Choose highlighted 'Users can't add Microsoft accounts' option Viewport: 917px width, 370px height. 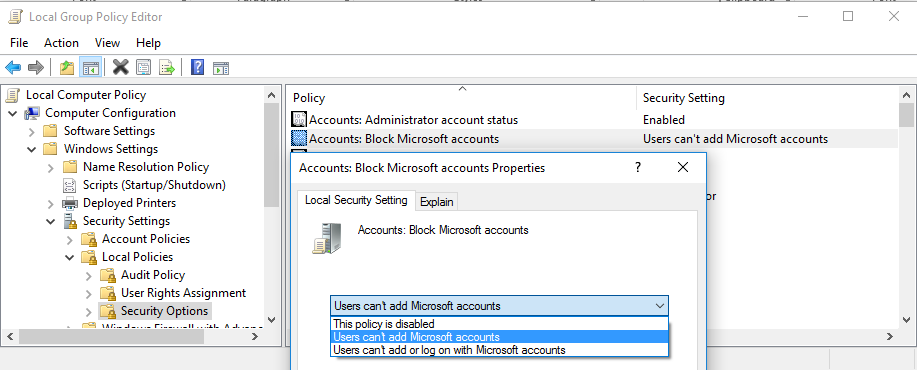tap(499, 337)
